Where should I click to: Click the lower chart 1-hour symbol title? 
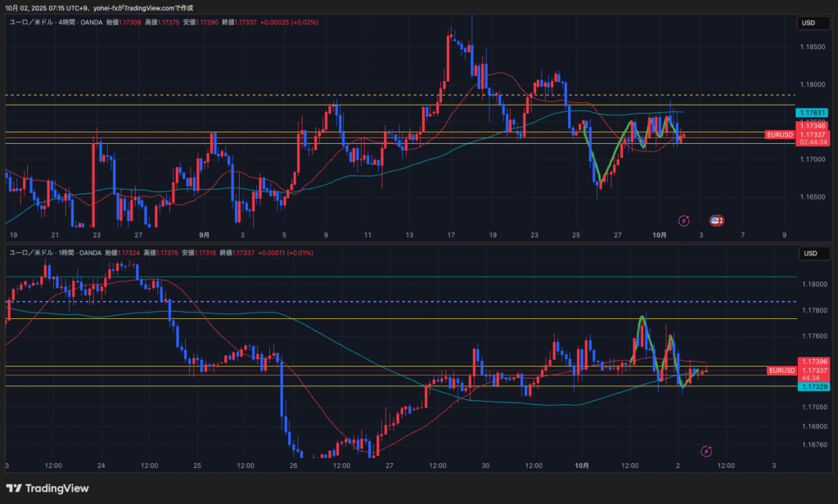pyautogui.click(x=56, y=253)
